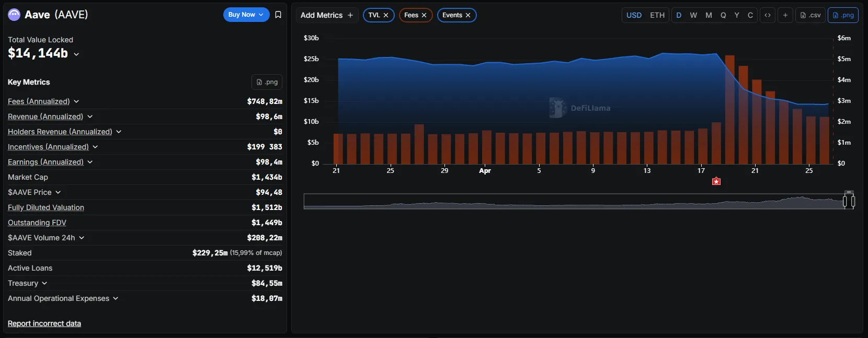Switch chart to monthly interval M

(709, 15)
